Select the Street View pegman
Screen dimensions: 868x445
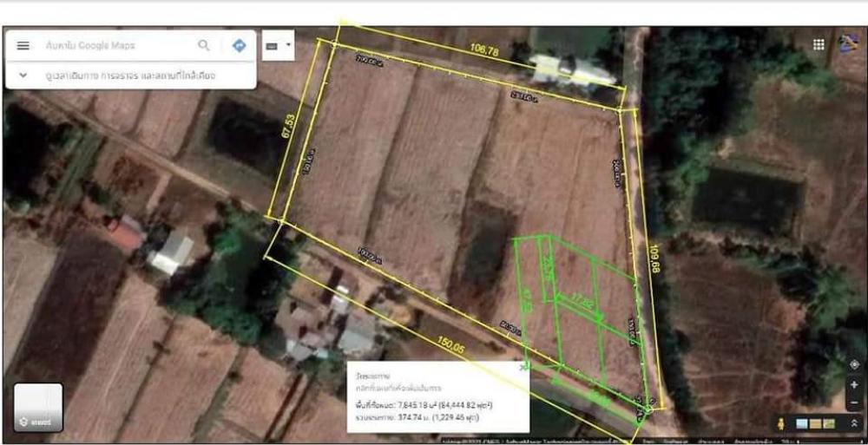(x=780, y=424)
